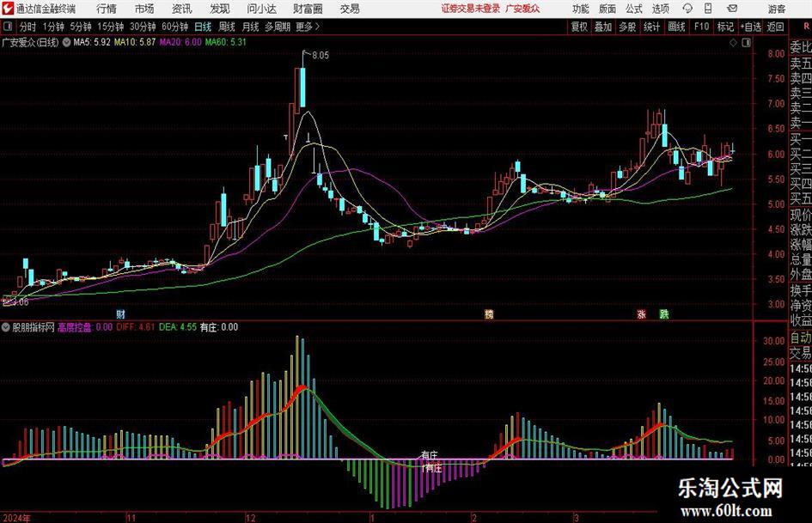This screenshot has height=523, width=812.
Task: Click the diamond icon atop the chart
Action: click(733, 43)
